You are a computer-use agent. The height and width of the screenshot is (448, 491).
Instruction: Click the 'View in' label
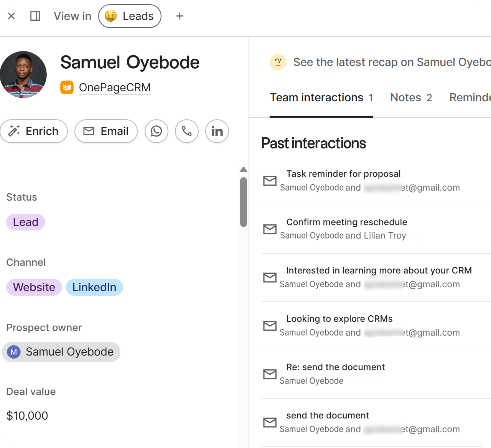click(72, 16)
